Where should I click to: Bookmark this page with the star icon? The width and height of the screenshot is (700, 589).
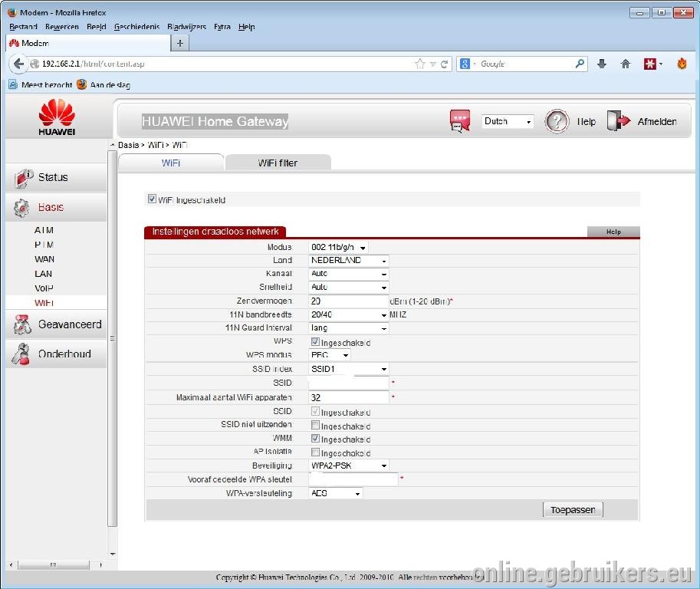(419, 64)
